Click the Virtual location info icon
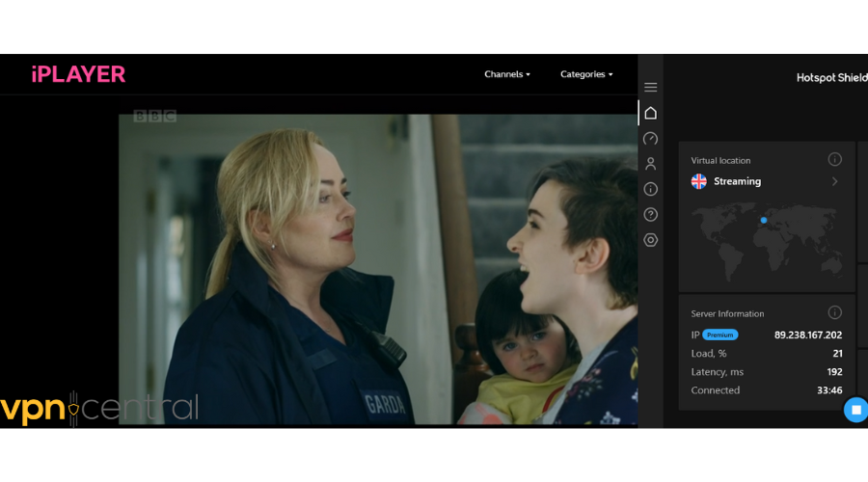Viewport: 868px width, 482px height. coord(835,159)
